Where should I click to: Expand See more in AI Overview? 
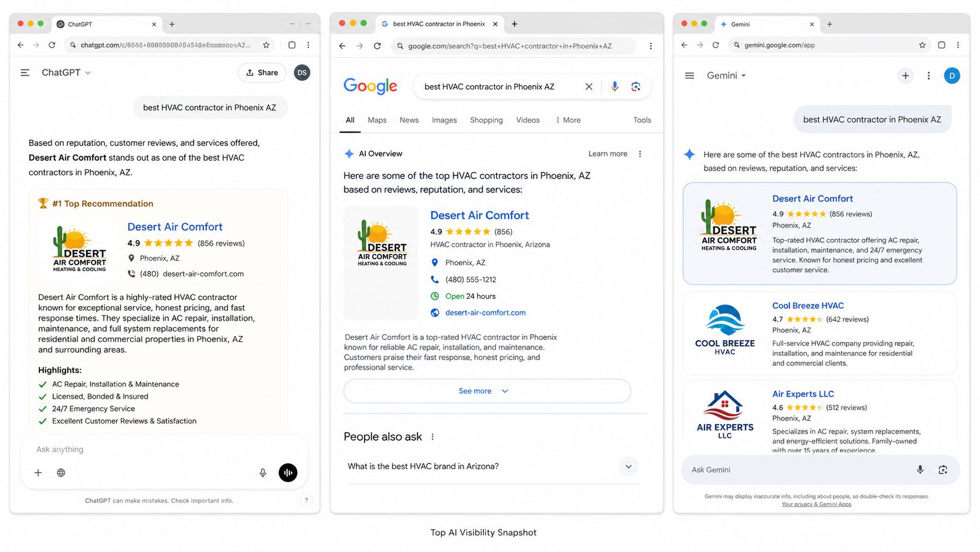pyautogui.click(x=487, y=391)
